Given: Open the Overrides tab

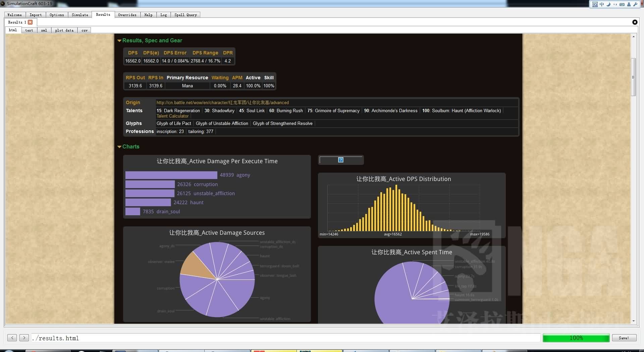Looking at the screenshot, I should pyautogui.click(x=127, y=15).
